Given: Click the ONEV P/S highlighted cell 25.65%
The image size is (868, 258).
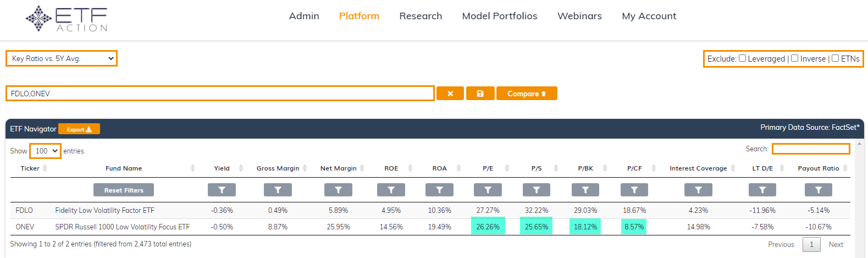Looking at the screenshot, I should tap(537, 227).
